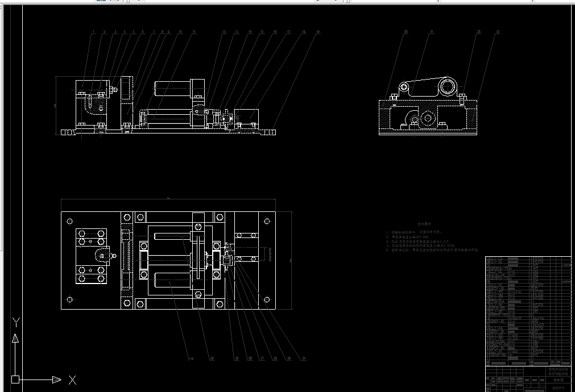Select balloon number 22 above section view

click(478, 32)
